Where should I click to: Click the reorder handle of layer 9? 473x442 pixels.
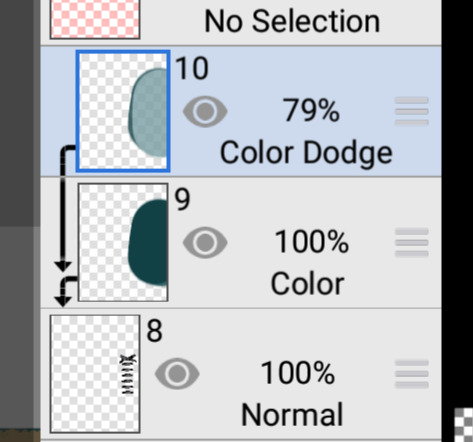[412, 242]
